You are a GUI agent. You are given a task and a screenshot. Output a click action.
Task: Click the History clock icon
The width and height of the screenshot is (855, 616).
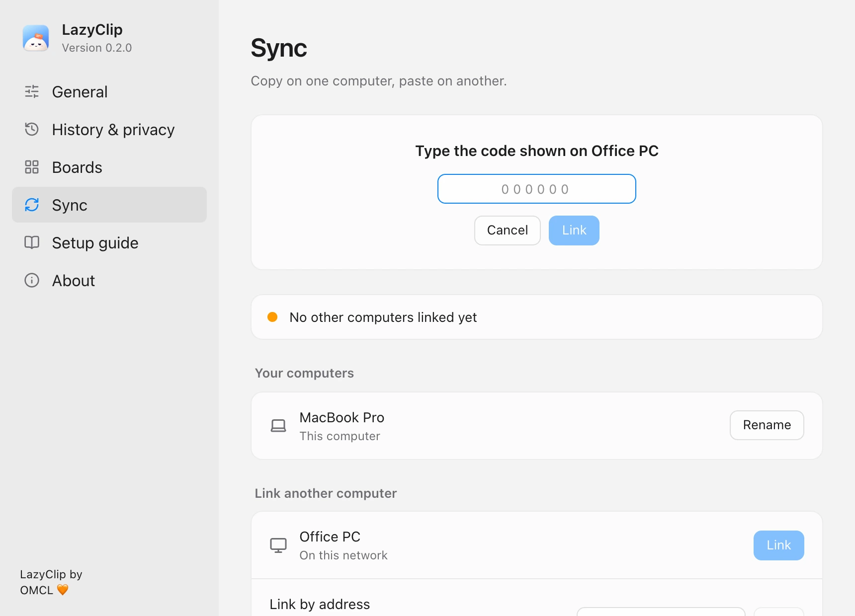pyautogui.click(x=32, y=129)
